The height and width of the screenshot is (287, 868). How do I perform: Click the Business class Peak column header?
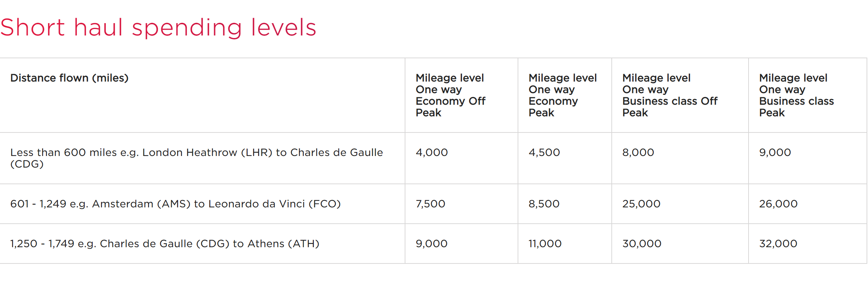pos(796,95)
